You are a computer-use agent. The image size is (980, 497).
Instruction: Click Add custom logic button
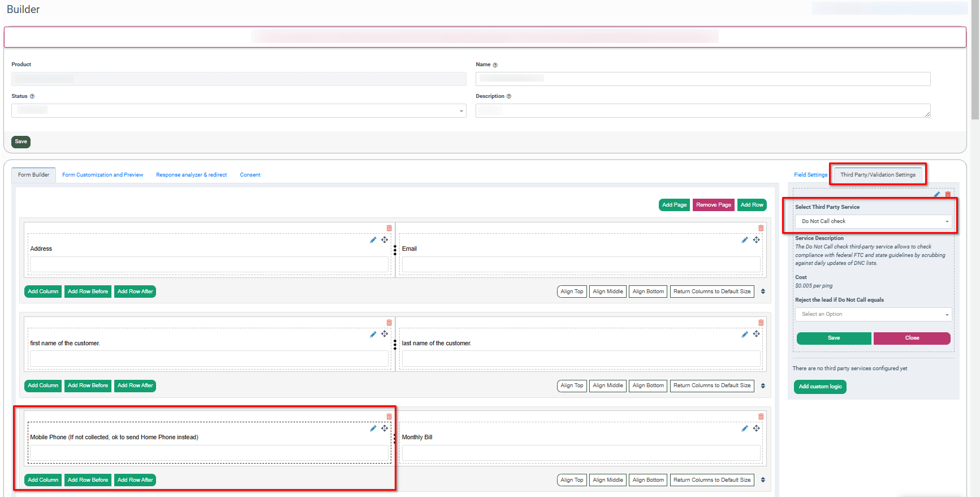click(819, 387)
